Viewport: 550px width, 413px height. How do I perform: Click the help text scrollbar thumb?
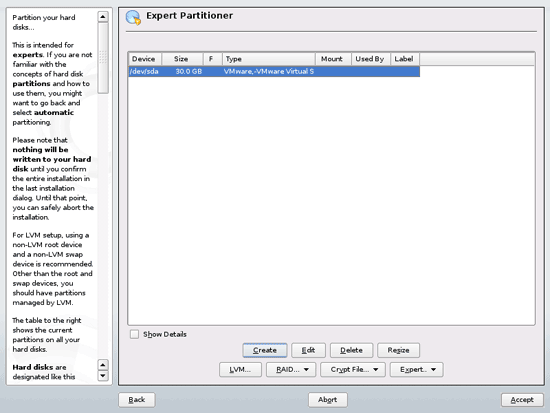pos(103,58)
